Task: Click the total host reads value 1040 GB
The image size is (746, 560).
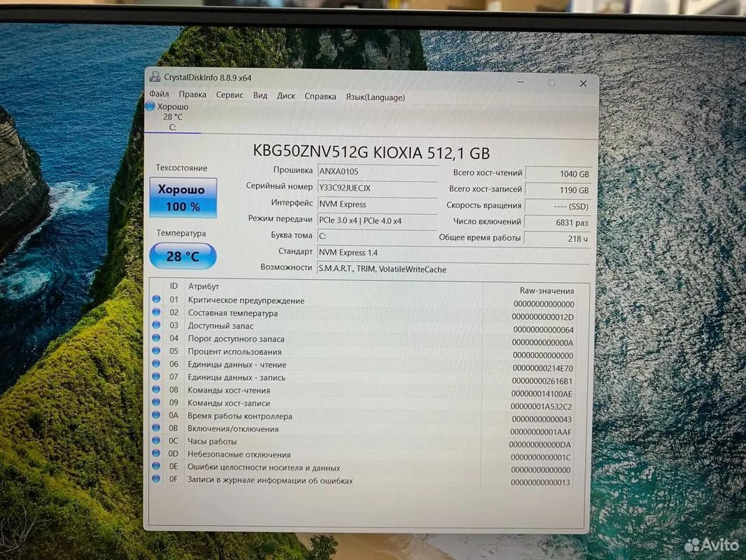Action: click(x=558, y=174)
